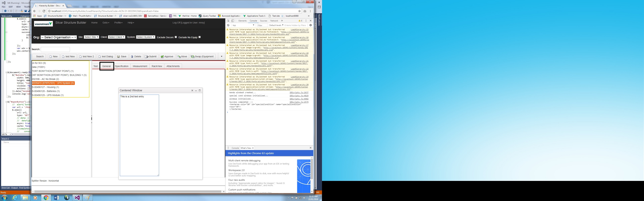Click the Swap (Equipment) toolbar button

[x=202, y=56]
